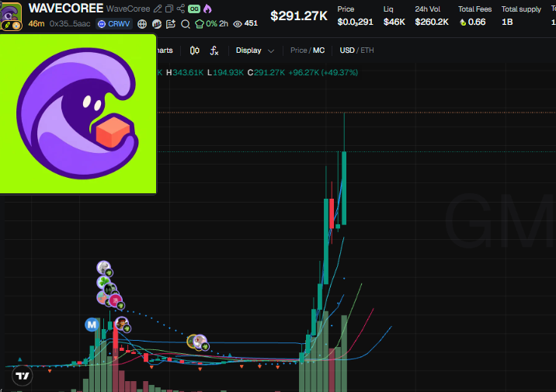Click the blue M marker on chart
This screenshot has height=392, width=556.
tap(92, 324)
